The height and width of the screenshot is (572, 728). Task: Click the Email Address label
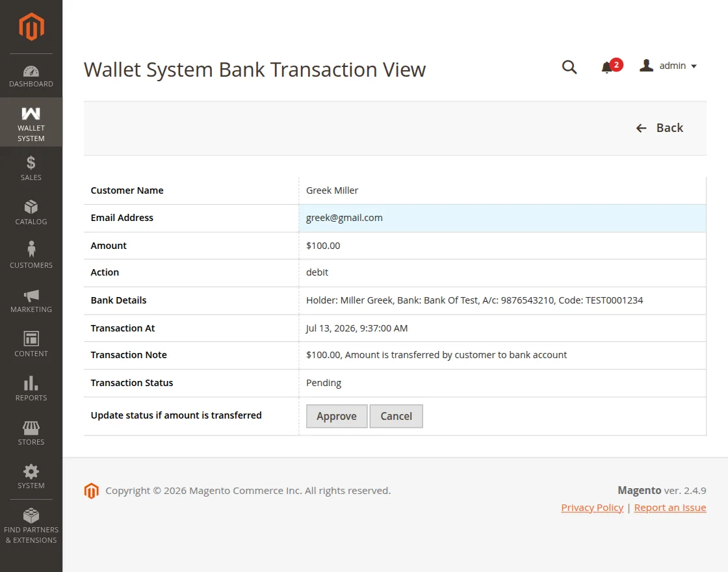[122, 218]
